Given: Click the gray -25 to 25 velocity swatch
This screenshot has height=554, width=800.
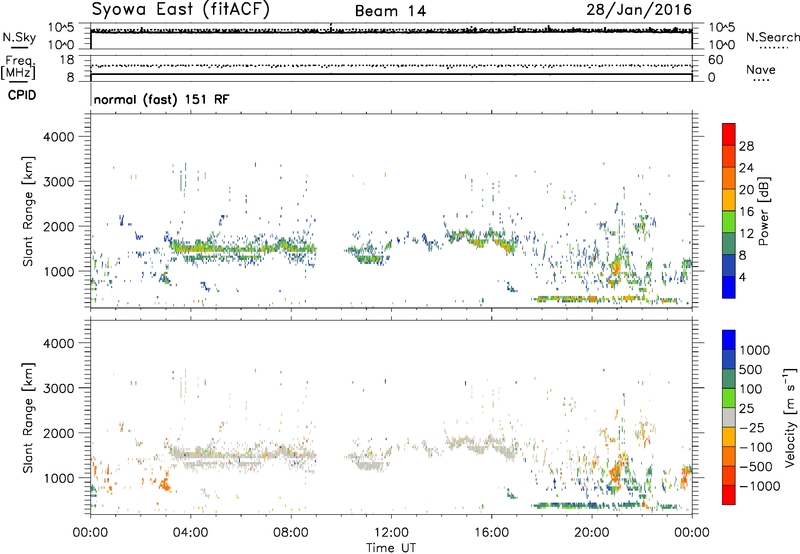Looking at the screenshot, I should [728, 417].
